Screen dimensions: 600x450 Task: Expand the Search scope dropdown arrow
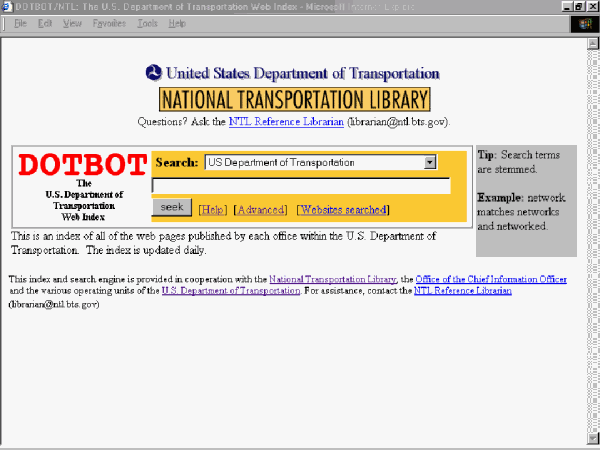[x=430, y=162]
